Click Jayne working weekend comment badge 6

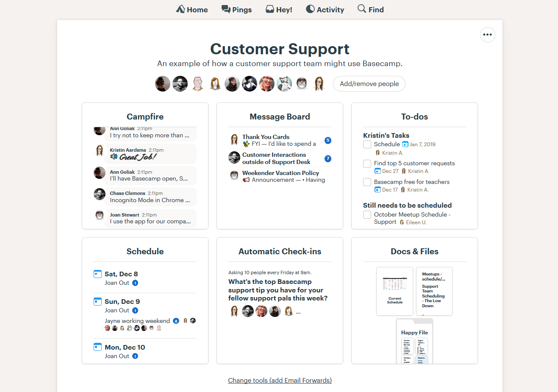pos(176,321)
